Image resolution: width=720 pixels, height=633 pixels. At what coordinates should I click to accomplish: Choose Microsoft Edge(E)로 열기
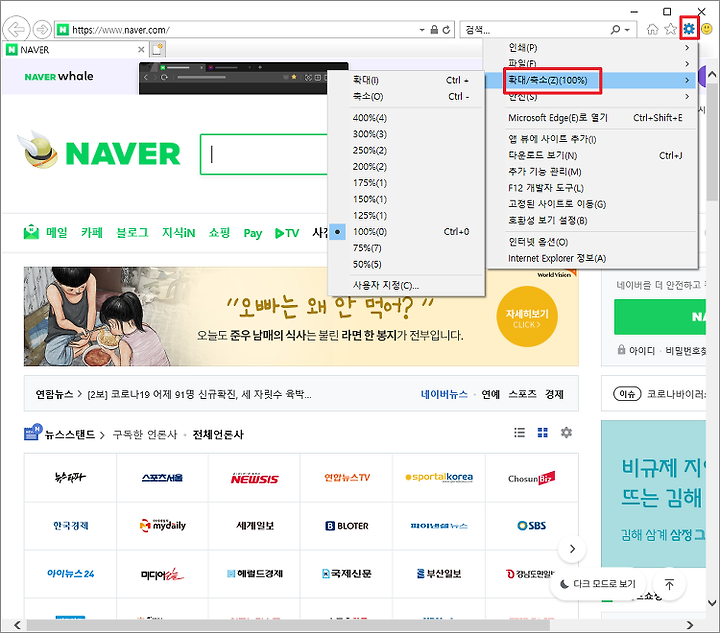tap(592, 118)
